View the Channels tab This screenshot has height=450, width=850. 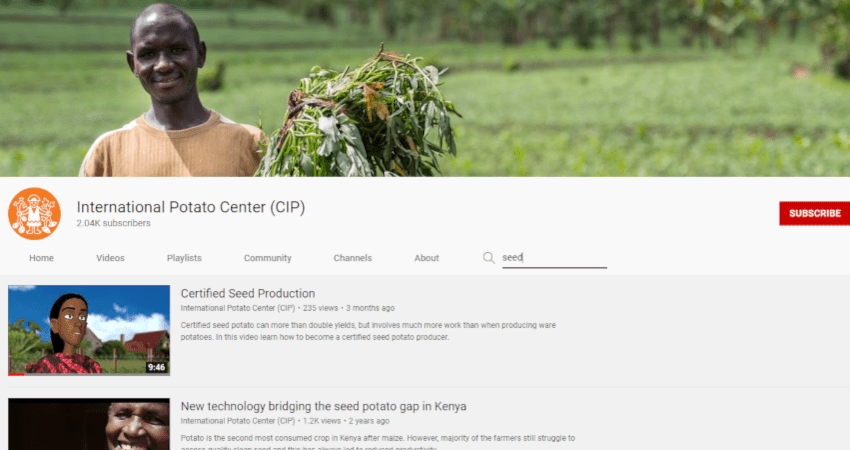(x=352, y=258)
